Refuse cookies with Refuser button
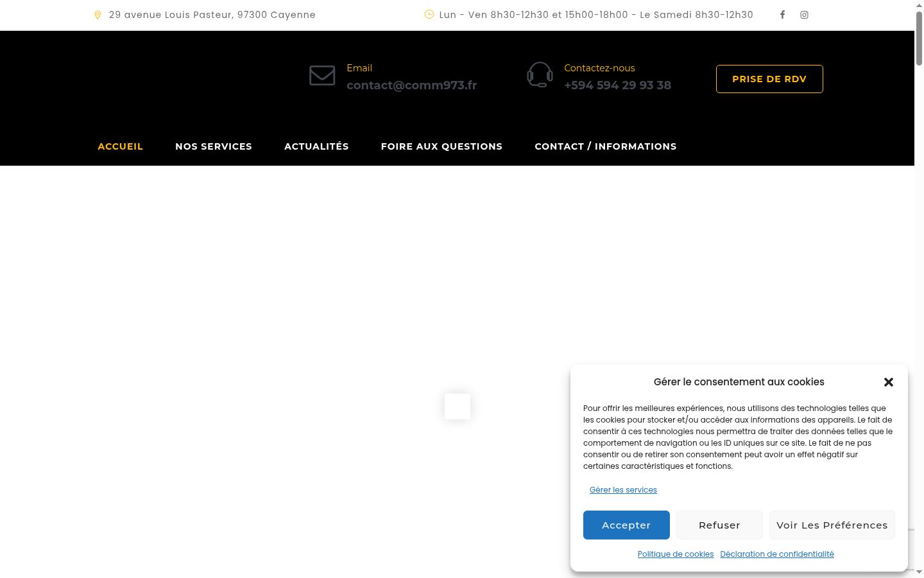The width and height of the screenshot is (924, 578). (x=719, y=525)
